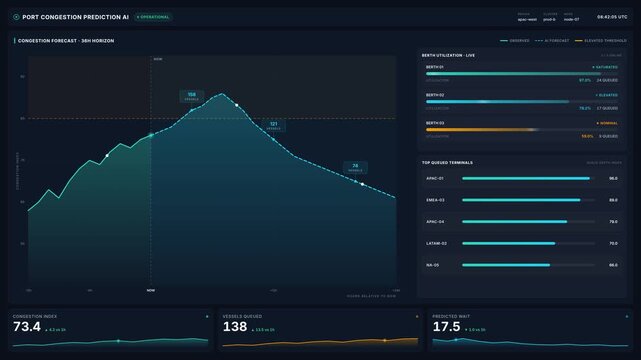The image size is (641, 360).
Task: Click the orange Vessels Queued sparkline
Action: [320, 342]
